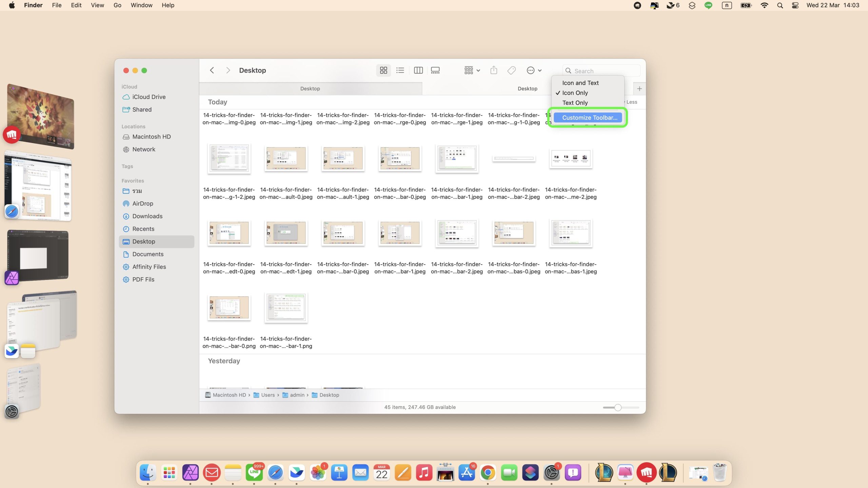Open the macOS Control Center
Image resolution: width=868 pixels, height=488 pixels.
pos(795,5)
